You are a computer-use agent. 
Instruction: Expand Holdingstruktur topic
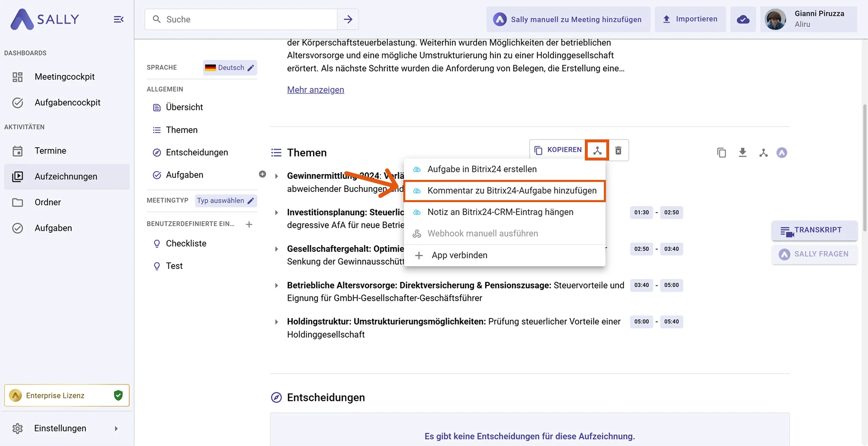click(276, 322)
